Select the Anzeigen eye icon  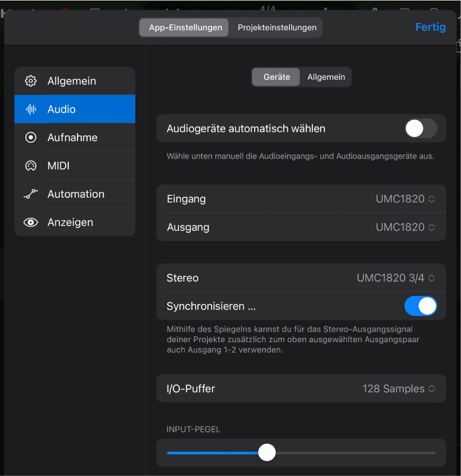(30, 222)
